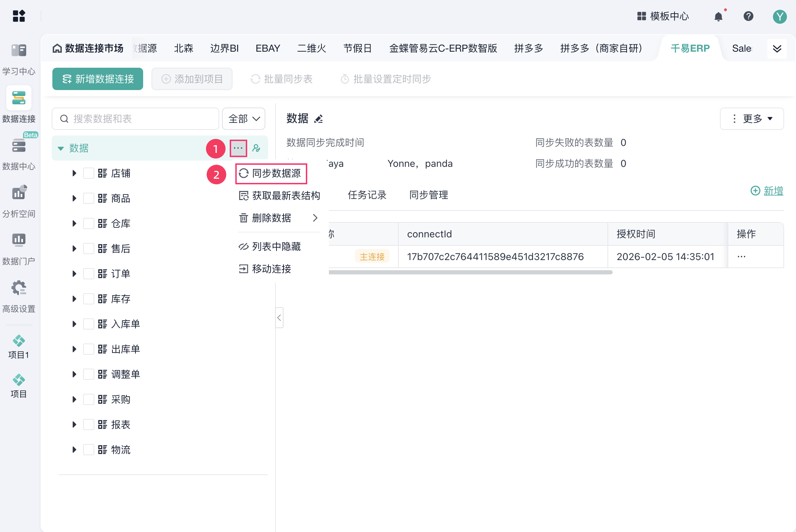Check the 仓库 checkbox
The width and height of the screenshot is (796, 532).
point(89,223)
